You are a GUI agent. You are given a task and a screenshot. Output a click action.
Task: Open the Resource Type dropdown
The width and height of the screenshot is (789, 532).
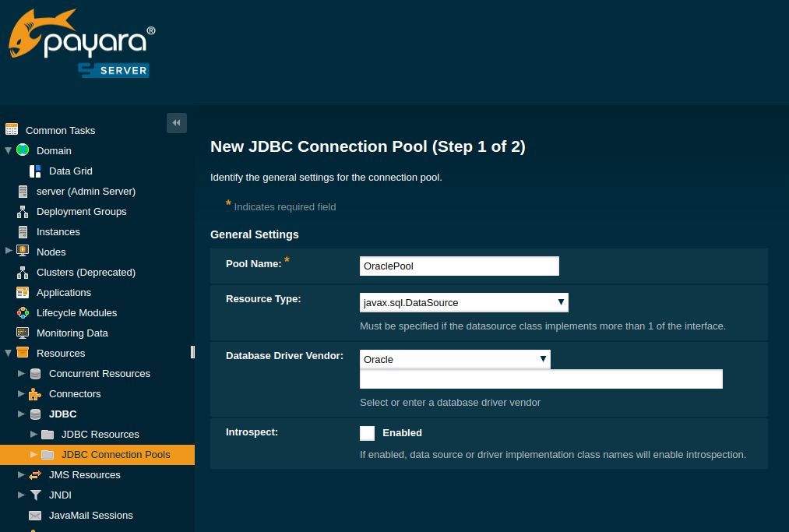pos(463,302)
